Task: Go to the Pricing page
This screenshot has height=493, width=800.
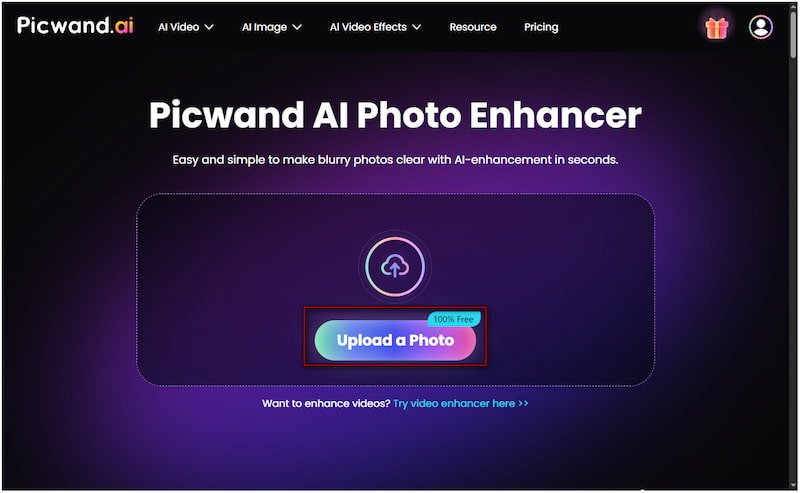Action: (x=541, y=27)
